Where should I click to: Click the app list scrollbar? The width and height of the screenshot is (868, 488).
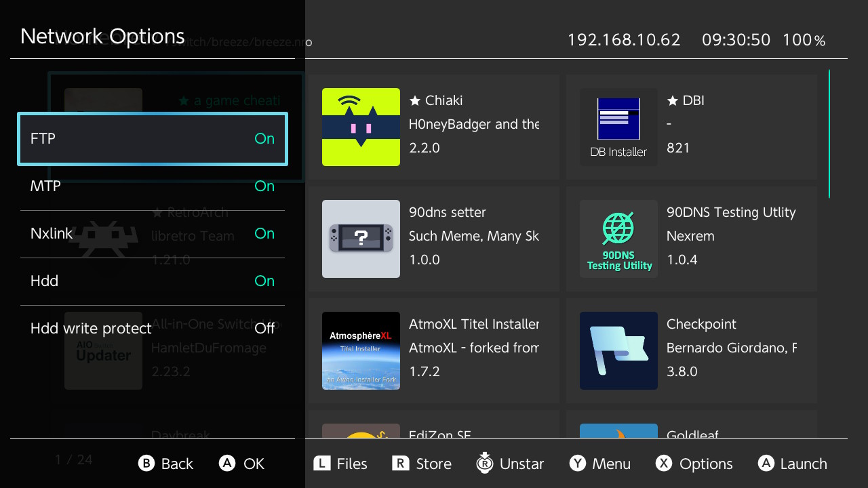pos(829,134)
